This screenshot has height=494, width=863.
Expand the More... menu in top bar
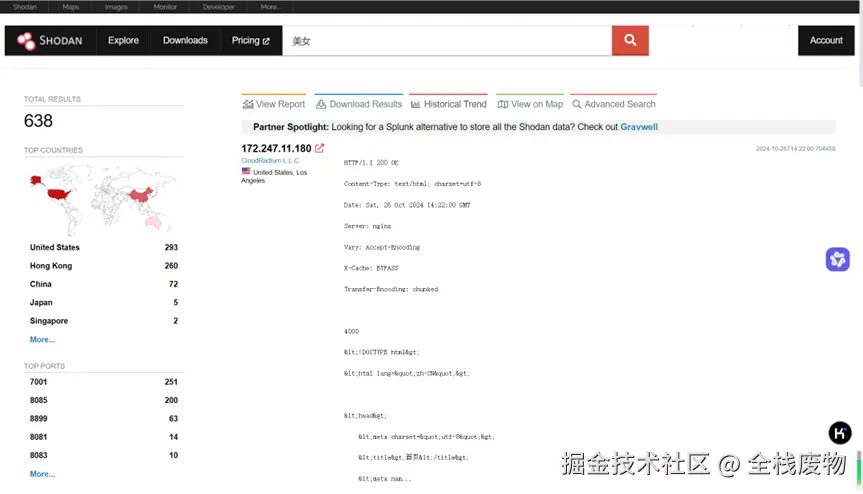coord(270,7)
